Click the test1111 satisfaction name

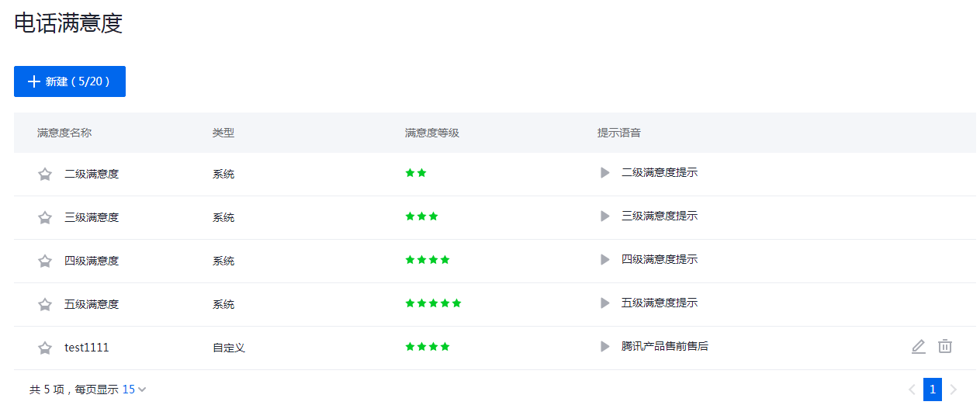[x=87, y=348]
